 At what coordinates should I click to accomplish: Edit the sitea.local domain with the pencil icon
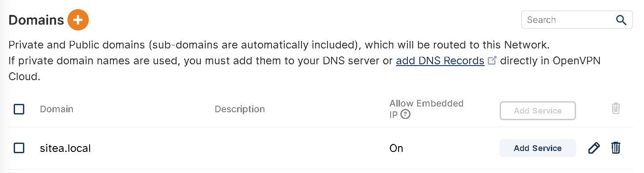click(x=594, y=148)
